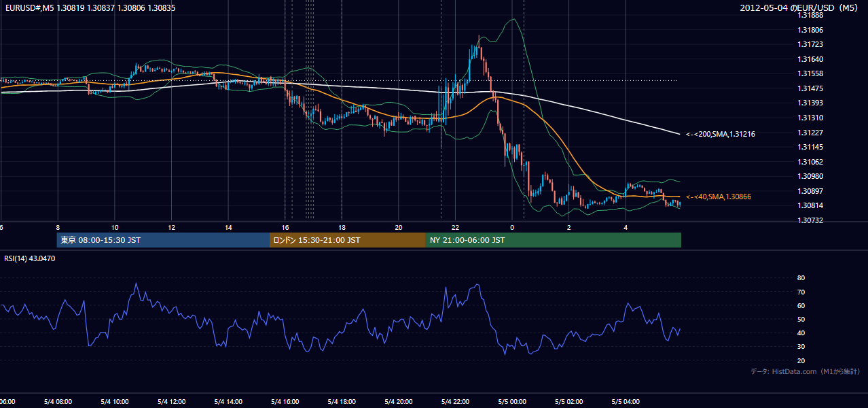Click RSI scale value 50
This screenshot has height=408, width=868.
click(801, 319)
